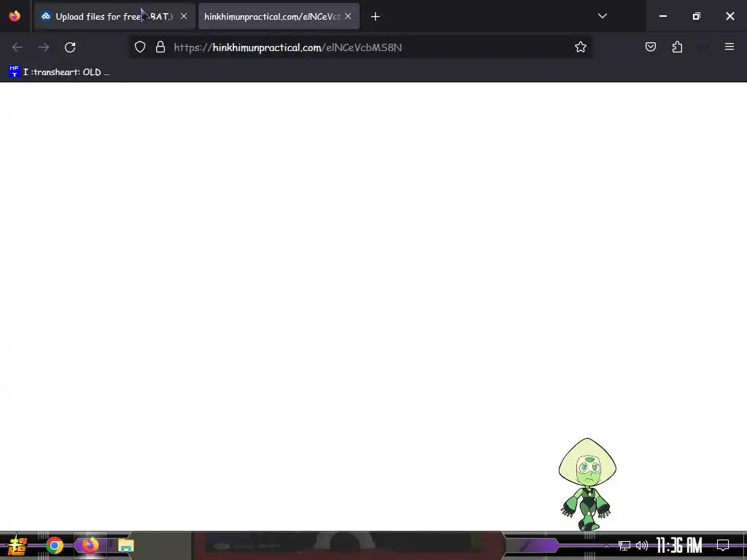
Task: Bookmark this page with star icon
Action: click(580, 47)
